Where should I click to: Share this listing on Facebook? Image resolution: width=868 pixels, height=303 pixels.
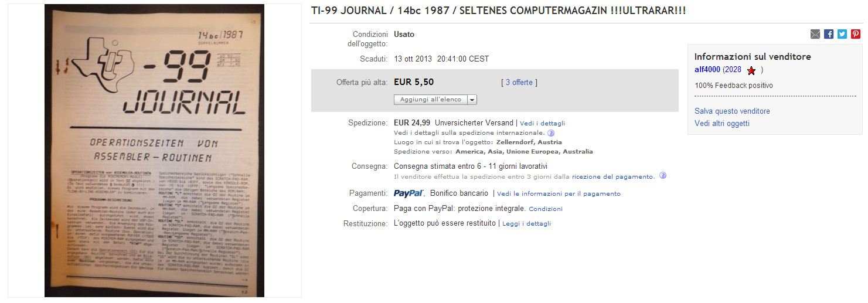pos(829,34)
